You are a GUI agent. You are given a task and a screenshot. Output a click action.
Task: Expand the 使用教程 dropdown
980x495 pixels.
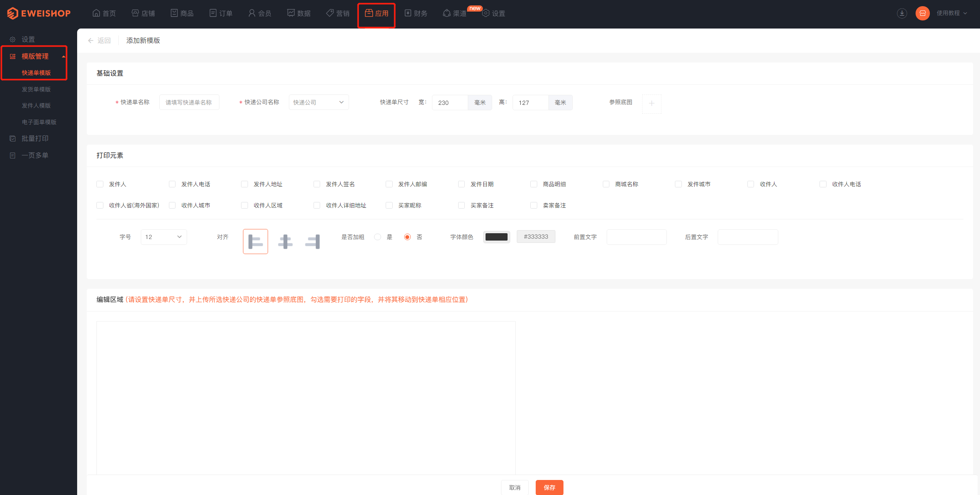[x=952, y=13]
